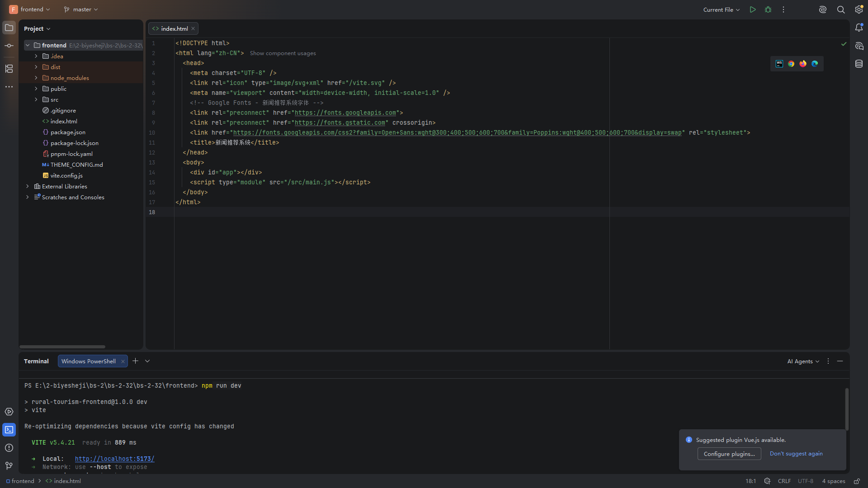This screenshot has width=868, height=488.
Task: Expand the node_modules folder
Action: tap(36, 78)
